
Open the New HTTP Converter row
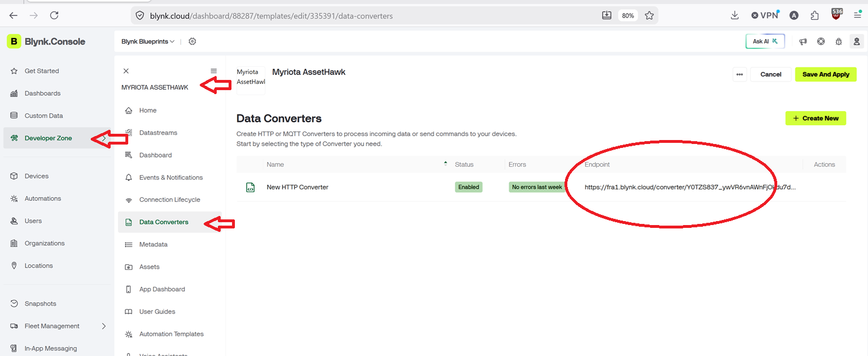coord(541,187)
